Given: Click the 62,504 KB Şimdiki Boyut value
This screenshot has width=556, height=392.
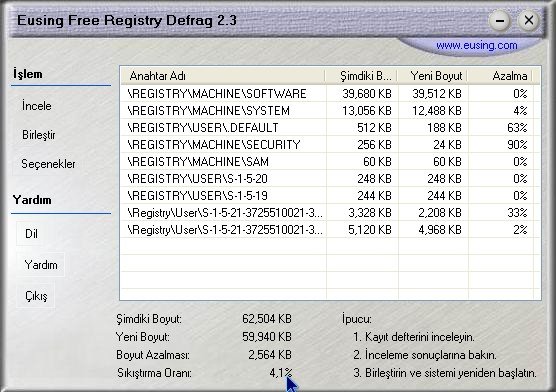Looking at the screenshot, I should pyautogui.click(x=267, y=319).
